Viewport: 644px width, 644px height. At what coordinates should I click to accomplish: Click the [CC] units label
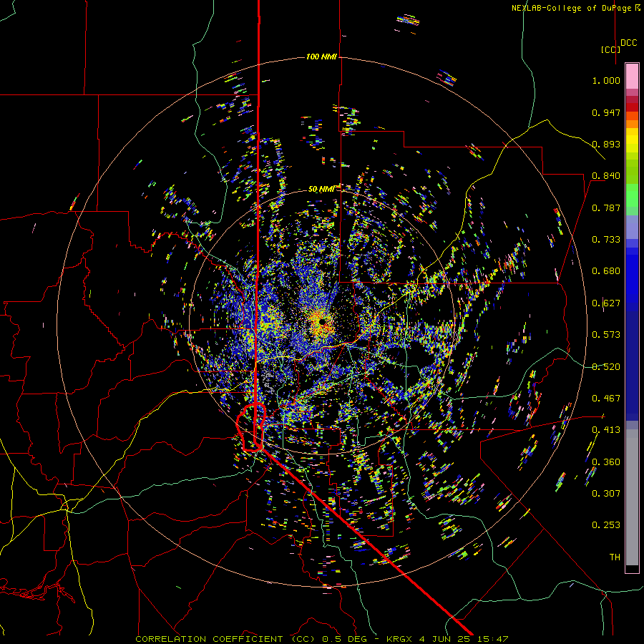coord(611,49)
